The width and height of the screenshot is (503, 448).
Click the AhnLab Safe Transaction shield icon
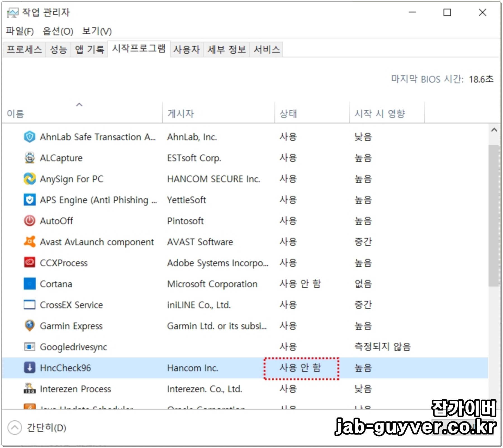tap(29, 137)
